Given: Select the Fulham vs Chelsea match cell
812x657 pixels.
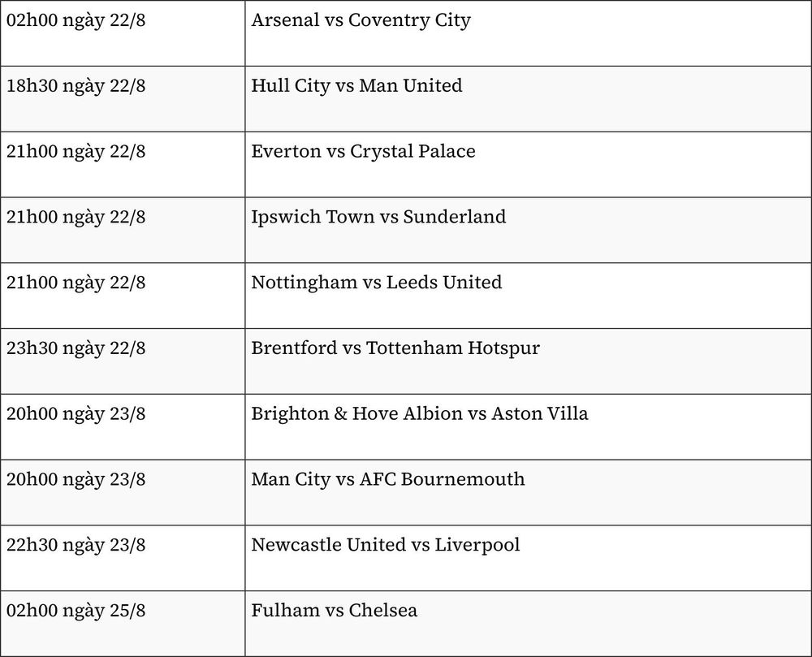Looking at the screenshot, I should coord(529,624).
